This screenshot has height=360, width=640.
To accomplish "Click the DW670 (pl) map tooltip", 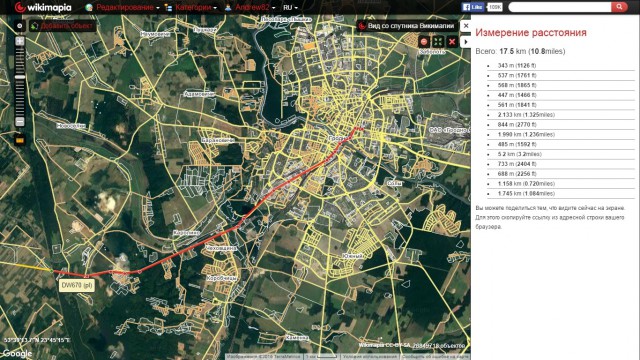I will tap(77, 285).
